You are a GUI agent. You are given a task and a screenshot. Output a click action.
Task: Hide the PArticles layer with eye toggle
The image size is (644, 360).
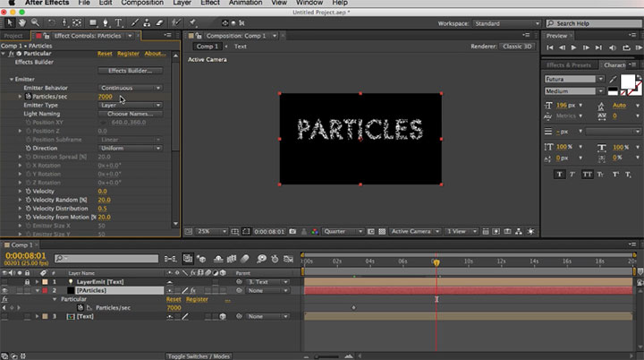[x=4, y=290]
